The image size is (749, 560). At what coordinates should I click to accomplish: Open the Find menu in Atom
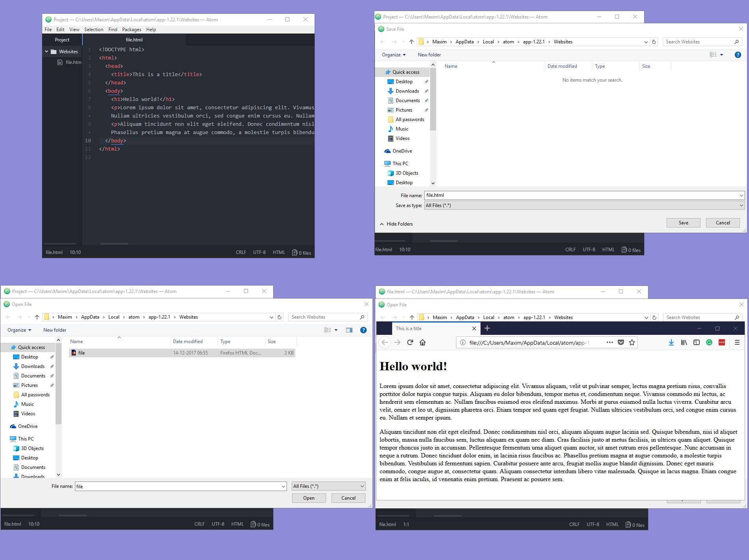point(113,30)
